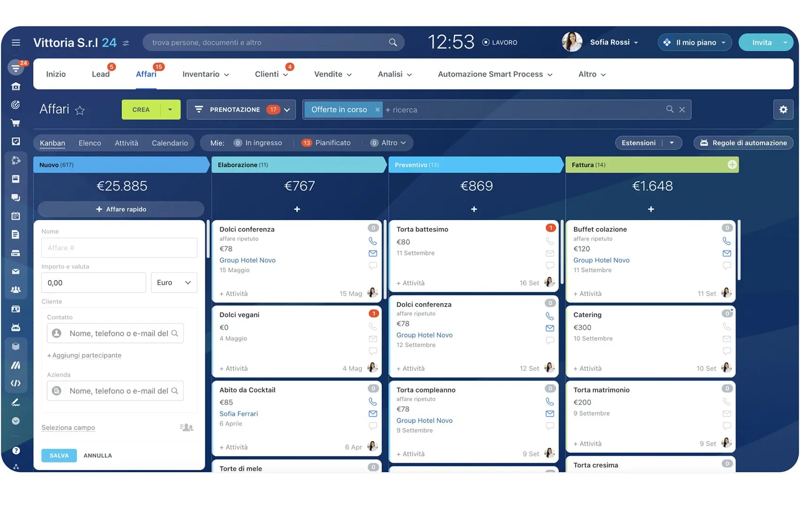Open 'Sofia Ferrari' contact link
Viewport: 800px width, 532px height.
239,413
